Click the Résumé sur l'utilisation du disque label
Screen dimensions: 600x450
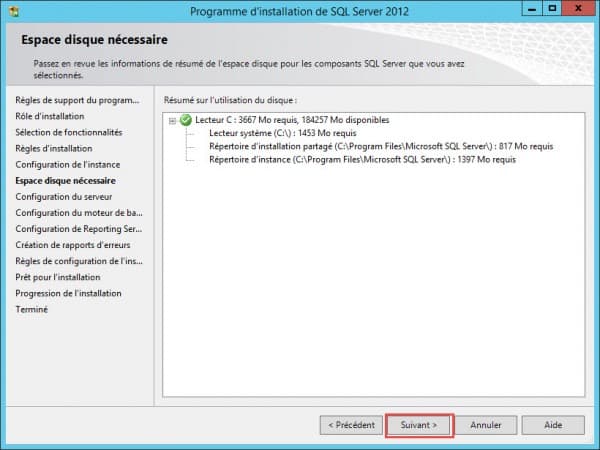[x=230, y=100]
